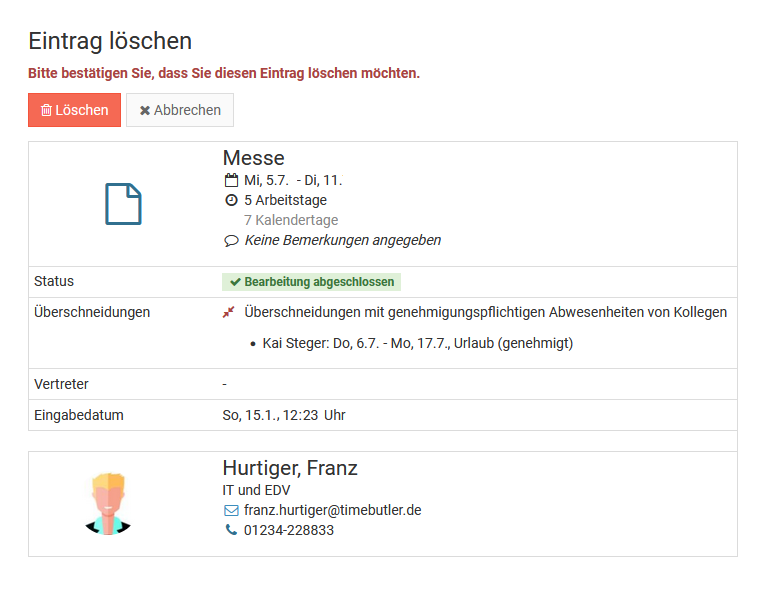Click the X icon beside Abbrechen

click(x=145, y=110)
